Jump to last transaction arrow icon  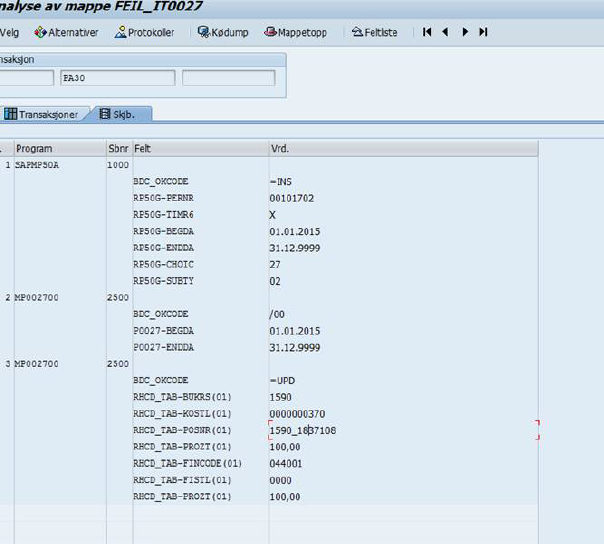pyautogui.click(x=483, y=32)
